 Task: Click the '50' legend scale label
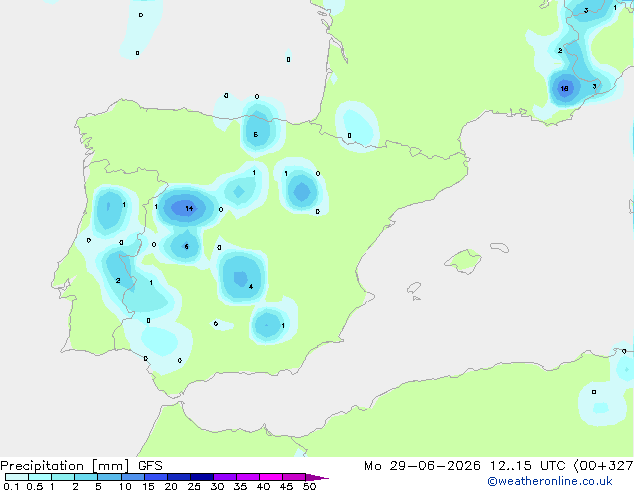click(309, 486)
